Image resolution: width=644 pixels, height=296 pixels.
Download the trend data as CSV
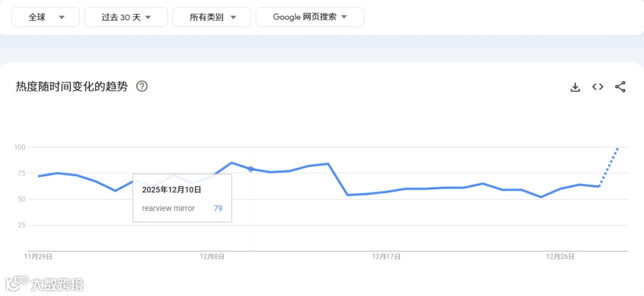[575, 87]
